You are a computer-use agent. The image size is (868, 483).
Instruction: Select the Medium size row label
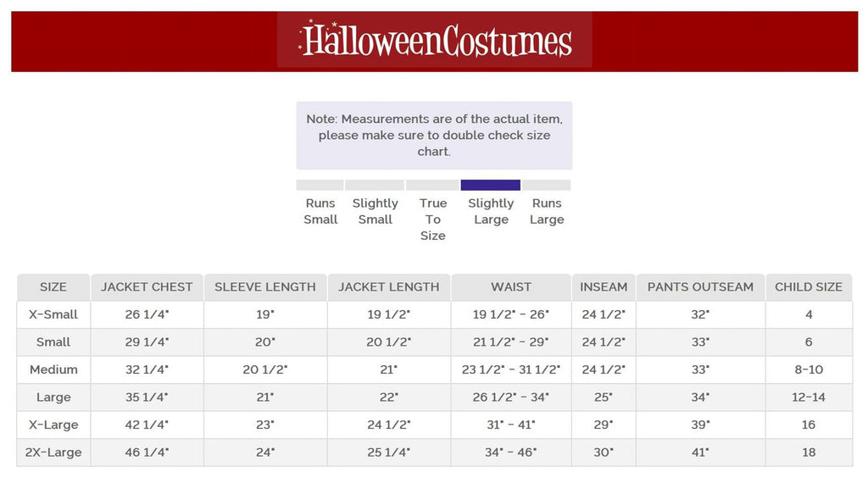pos(53,369)
